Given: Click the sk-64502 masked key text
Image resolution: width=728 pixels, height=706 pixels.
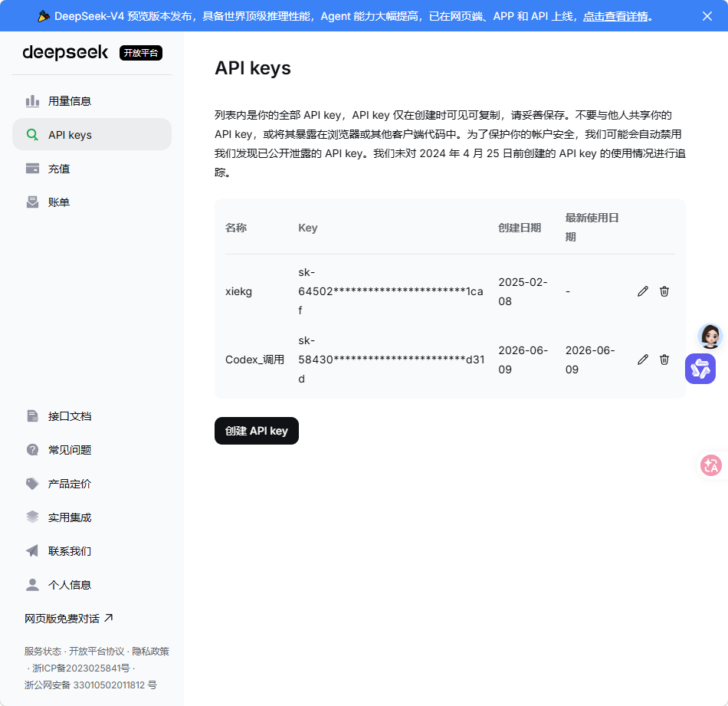Looking at the screenshot, I should click(391, 291).
